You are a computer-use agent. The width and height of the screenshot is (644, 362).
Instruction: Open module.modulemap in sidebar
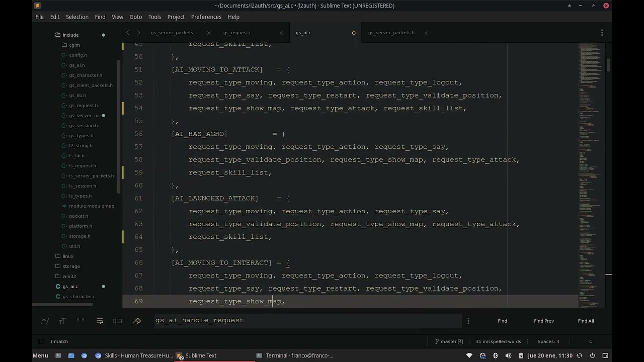pyautogui.click(x=92, y=206)
